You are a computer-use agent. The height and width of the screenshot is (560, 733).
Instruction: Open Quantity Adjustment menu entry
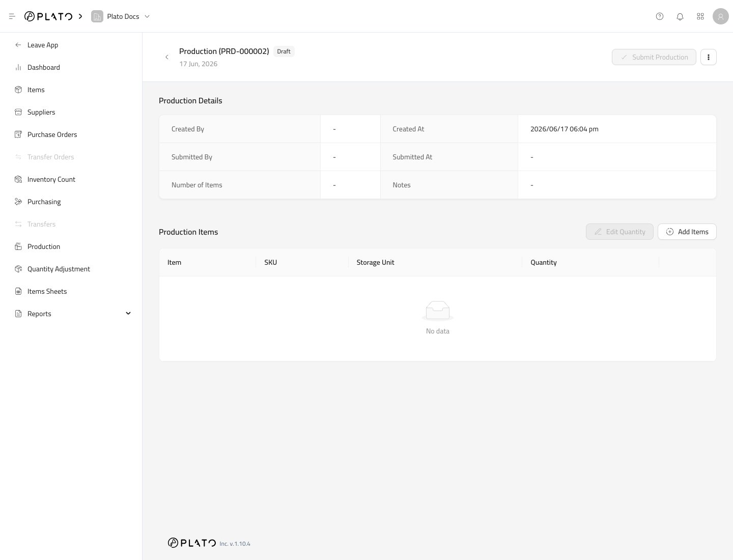pyautogui.click(x=59, y=269)
